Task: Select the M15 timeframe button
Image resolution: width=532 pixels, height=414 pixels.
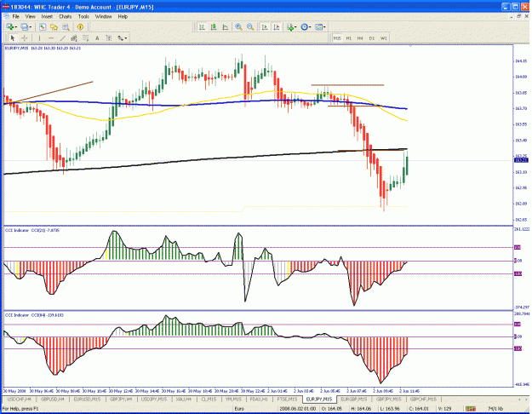Action: (x=337, y=38)
